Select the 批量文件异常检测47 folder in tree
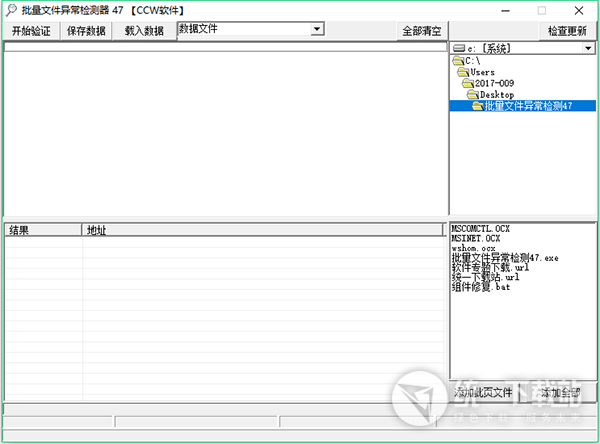 tap(527, 106)
